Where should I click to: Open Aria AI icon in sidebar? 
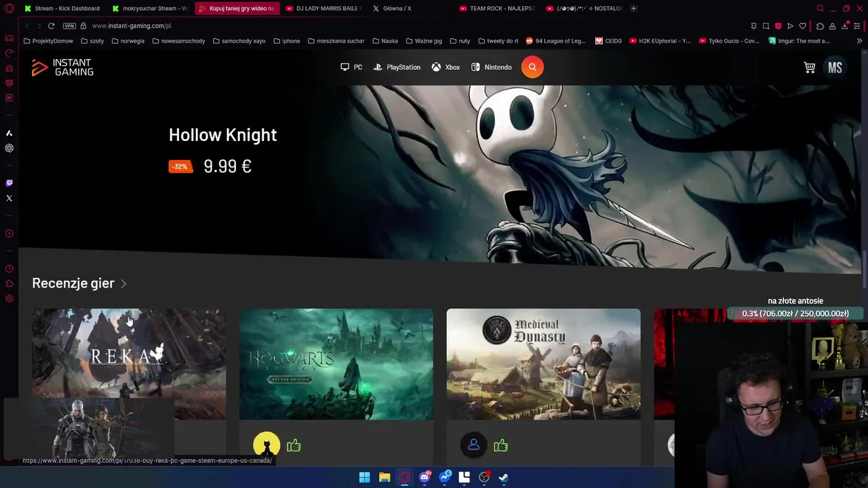point(9,133)
